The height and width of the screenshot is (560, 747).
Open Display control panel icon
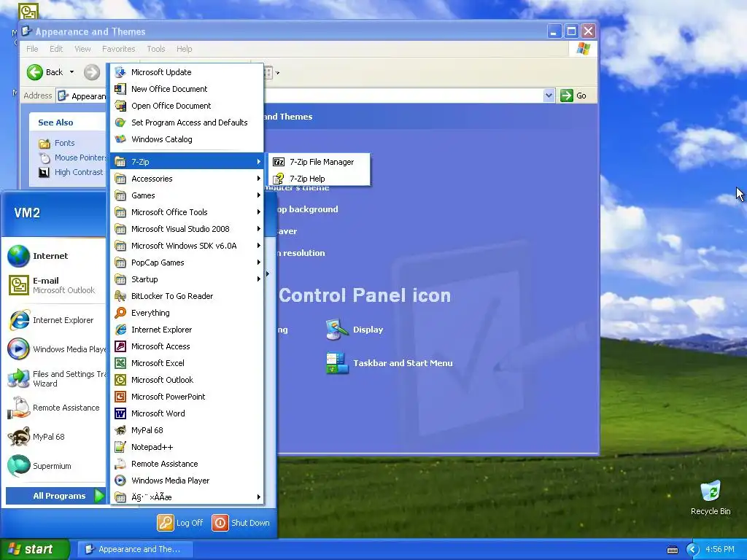pos(355,330)
